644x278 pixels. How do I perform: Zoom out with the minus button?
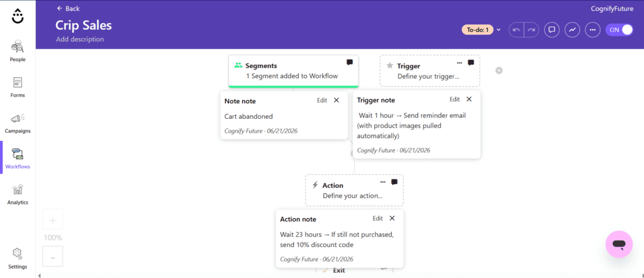(x=53, y=257)
